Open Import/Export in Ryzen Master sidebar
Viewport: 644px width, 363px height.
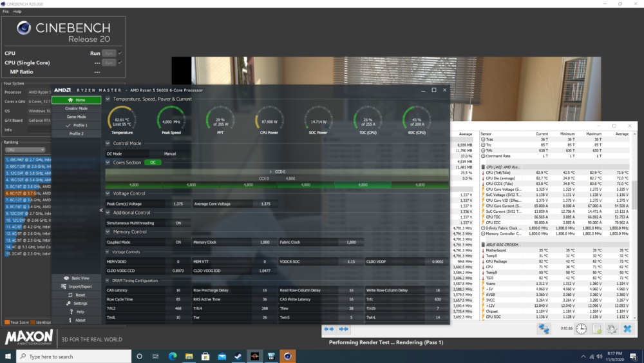(x=77, y=286)
